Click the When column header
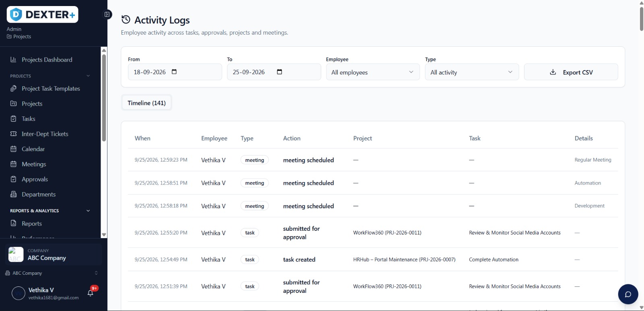 coord(142,138)
